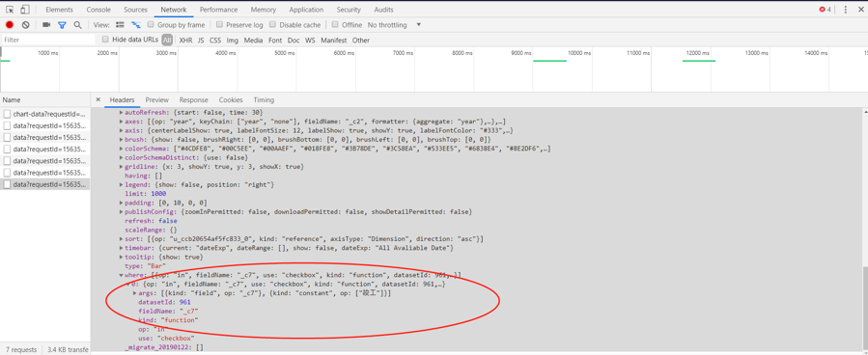Viewport: 868px width, 355px height.
Task: Filter requests by Font
Action: [275, 41]
